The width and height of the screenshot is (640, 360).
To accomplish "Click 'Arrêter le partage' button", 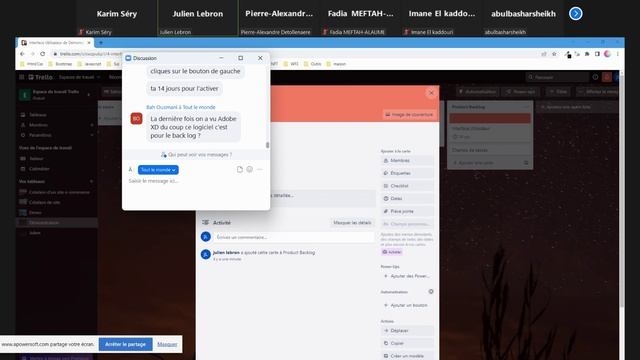I will [x=125, y=344].
